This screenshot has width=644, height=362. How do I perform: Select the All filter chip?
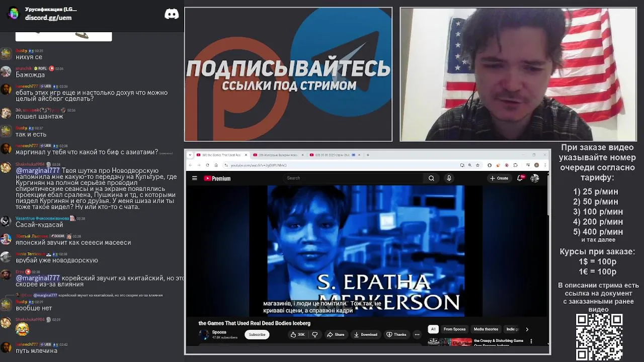433,329
